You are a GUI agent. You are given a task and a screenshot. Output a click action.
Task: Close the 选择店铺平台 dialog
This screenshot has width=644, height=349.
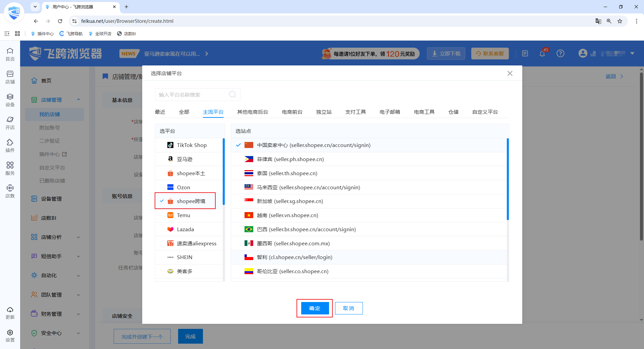510,73
